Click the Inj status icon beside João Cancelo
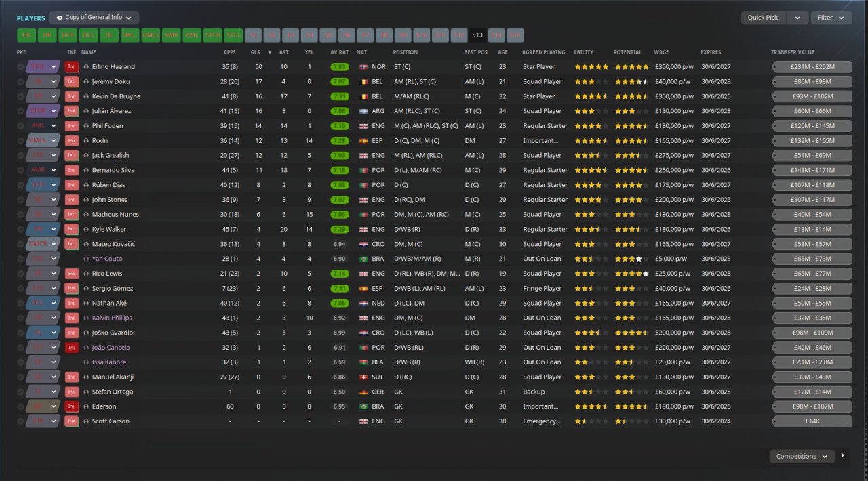Screen dimensions: 868x481 [71, 348]
